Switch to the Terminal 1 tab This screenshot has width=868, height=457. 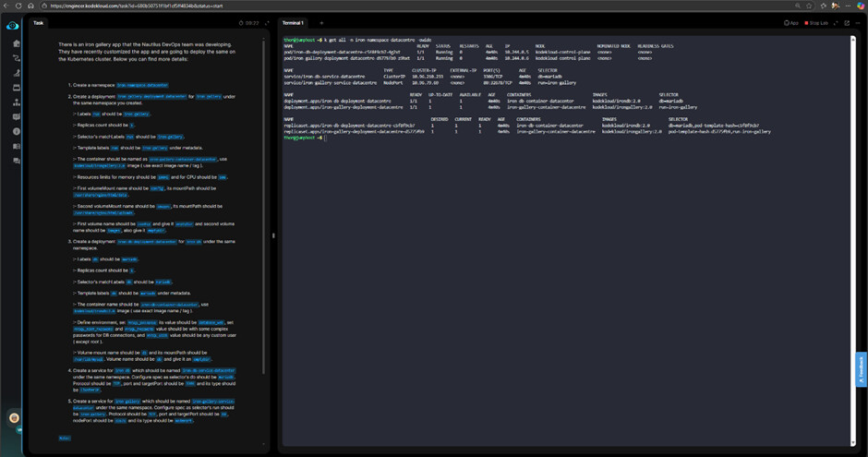pos(293,23)
